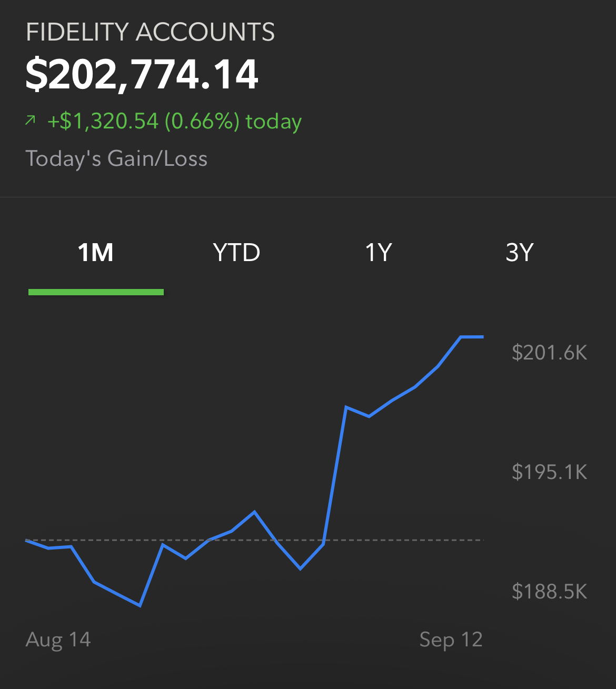Screen dimensions: 616x689
Task: Click the $201.6K axis label
Action: (x=549, y=352)
